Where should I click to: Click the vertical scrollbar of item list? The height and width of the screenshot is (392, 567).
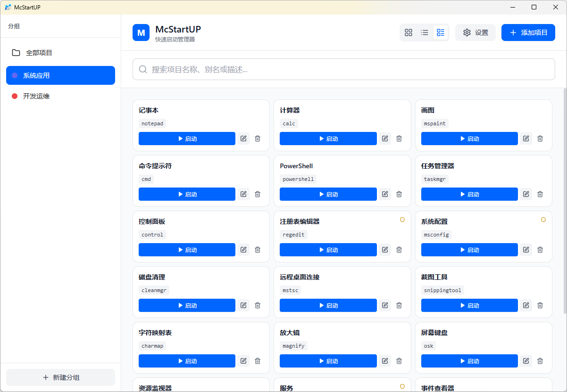pyautogui.click(x=565, y=201)
